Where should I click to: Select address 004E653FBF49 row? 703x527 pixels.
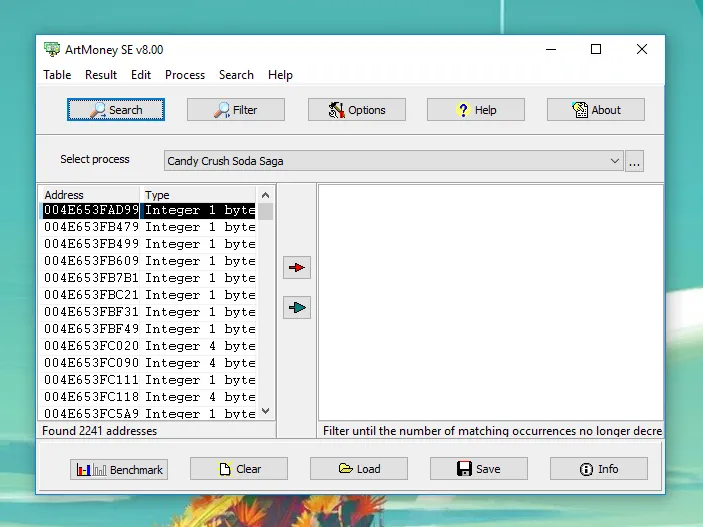point(149,329)
